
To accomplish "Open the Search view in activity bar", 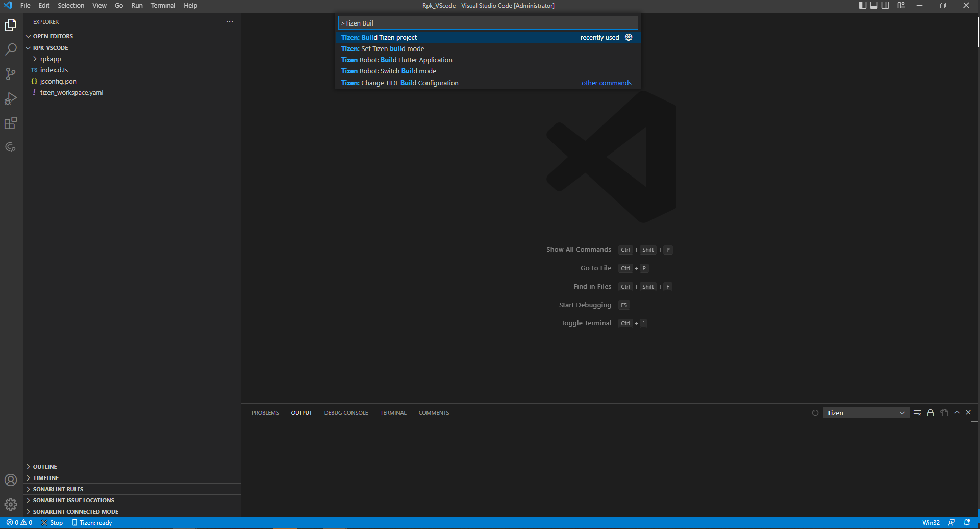I will (11, 49).
